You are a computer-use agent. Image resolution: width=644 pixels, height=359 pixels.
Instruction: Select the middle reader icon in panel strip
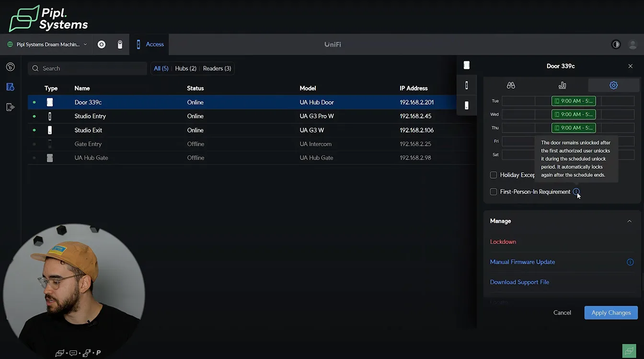[x=467, y=85]
